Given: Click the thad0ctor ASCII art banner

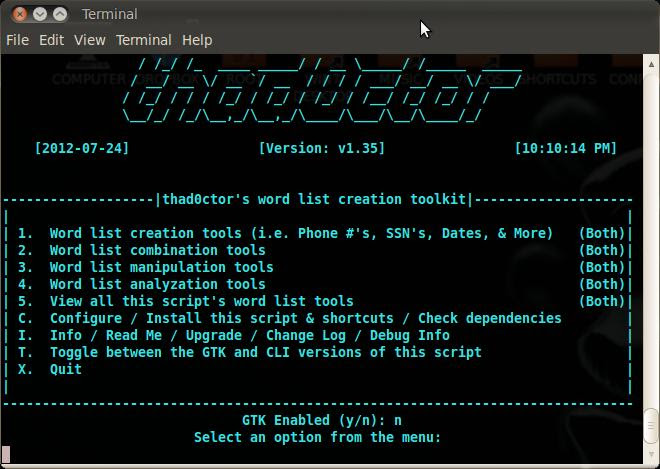Looking at the screenshot, I should coord(322,91).
